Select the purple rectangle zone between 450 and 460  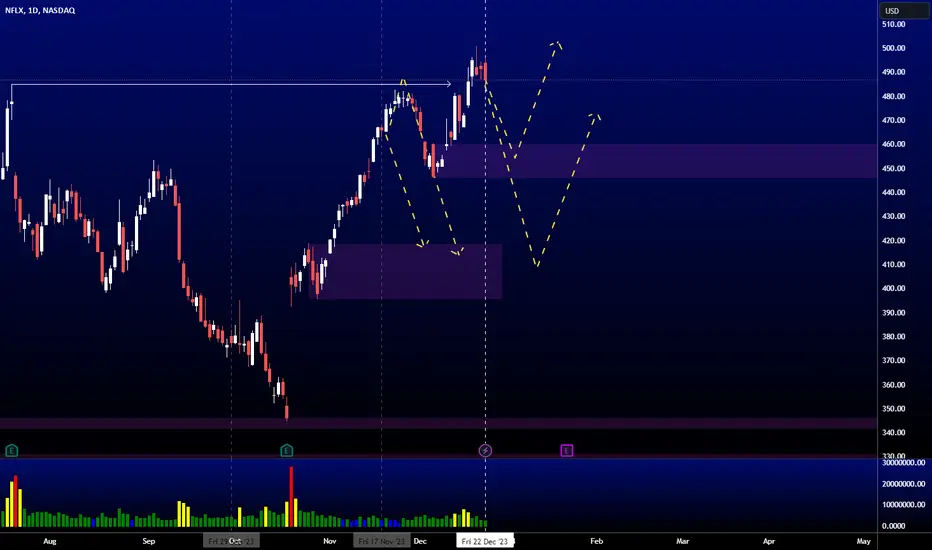coord(658,161)
